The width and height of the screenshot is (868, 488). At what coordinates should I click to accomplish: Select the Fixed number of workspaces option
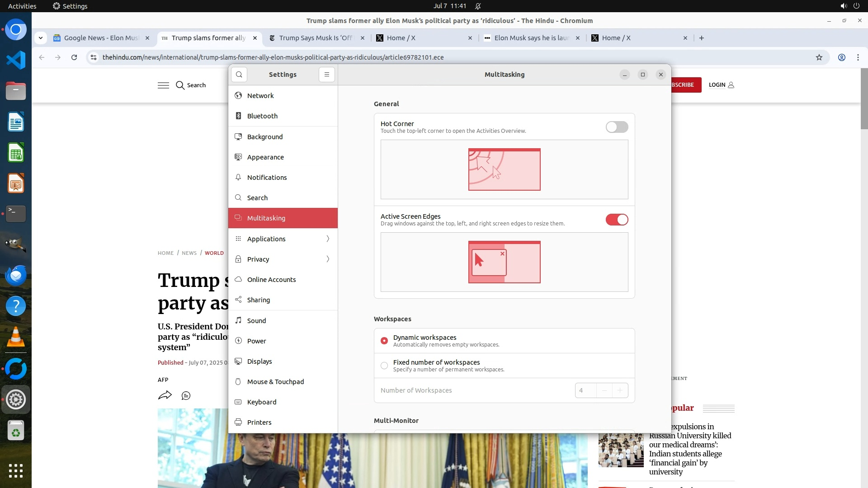pos(384,366)
